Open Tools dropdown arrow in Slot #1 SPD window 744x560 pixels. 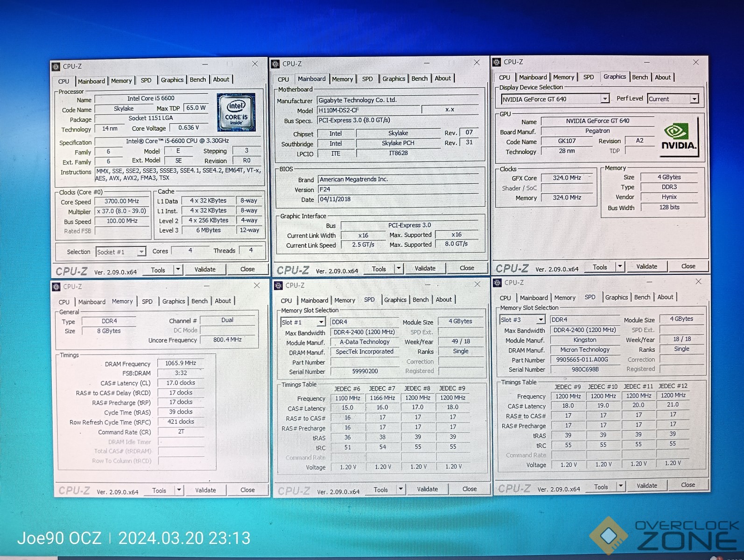pyautogui.click(x=400, y=489)
